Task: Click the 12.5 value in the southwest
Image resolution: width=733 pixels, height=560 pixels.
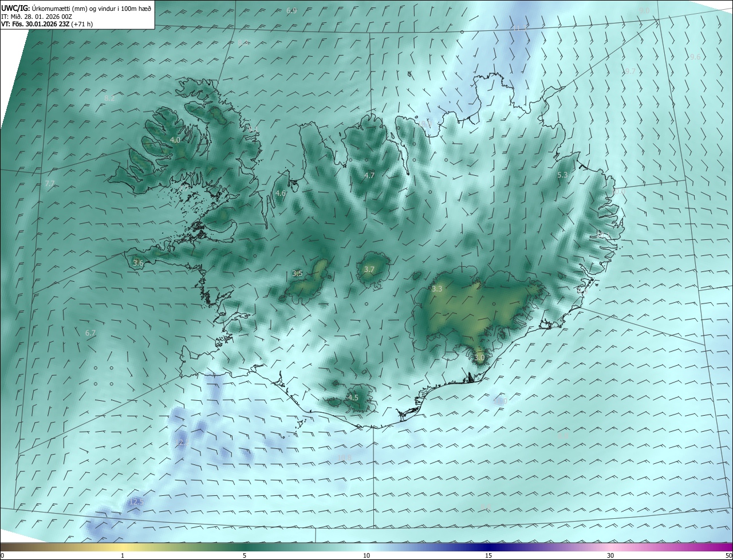Action: point(136,502)
